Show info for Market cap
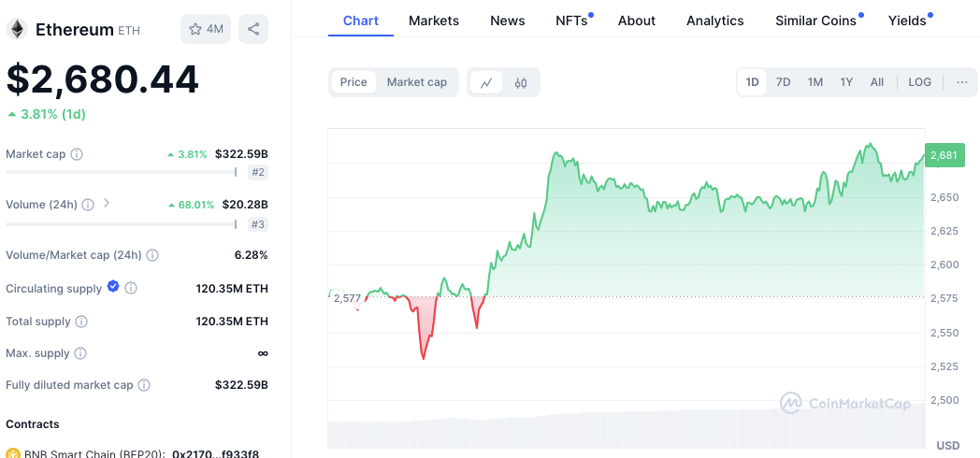Screen dimensions: 980x458 pos(77,153)
